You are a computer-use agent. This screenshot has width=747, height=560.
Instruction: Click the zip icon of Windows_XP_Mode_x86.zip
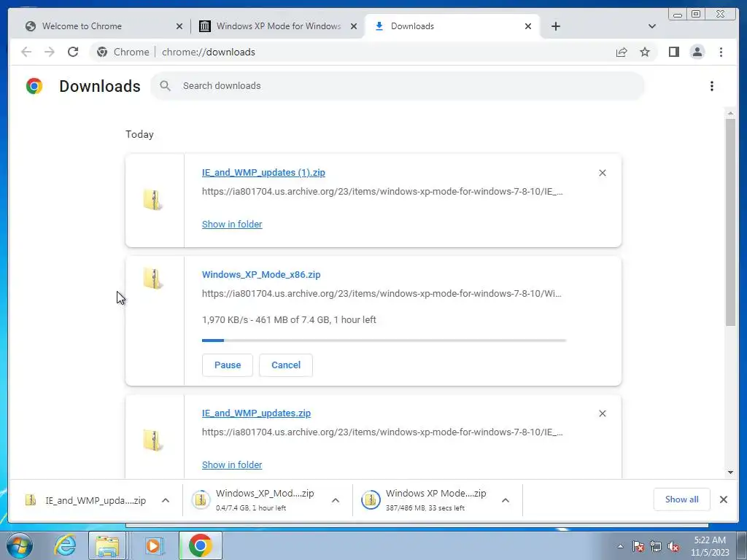point(153,279)
